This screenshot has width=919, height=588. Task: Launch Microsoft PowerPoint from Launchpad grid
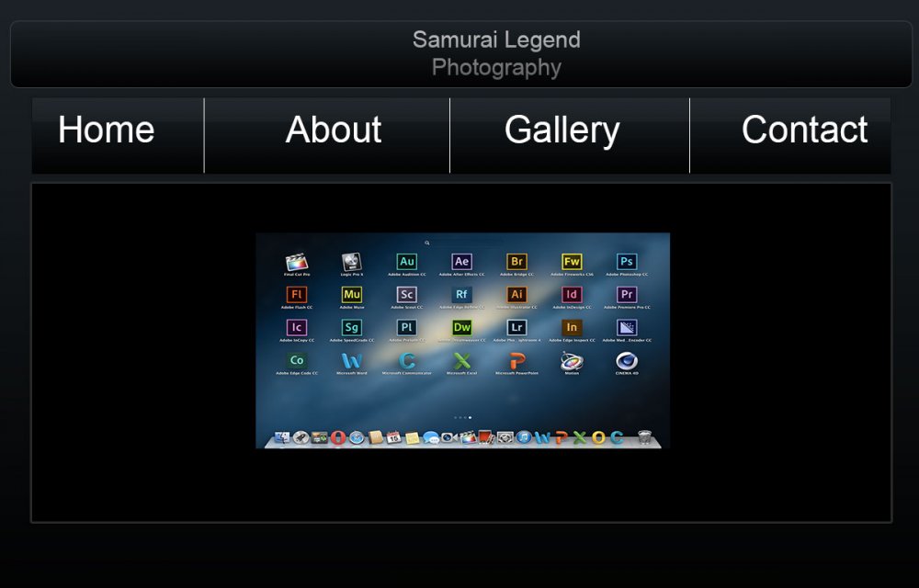516,361
